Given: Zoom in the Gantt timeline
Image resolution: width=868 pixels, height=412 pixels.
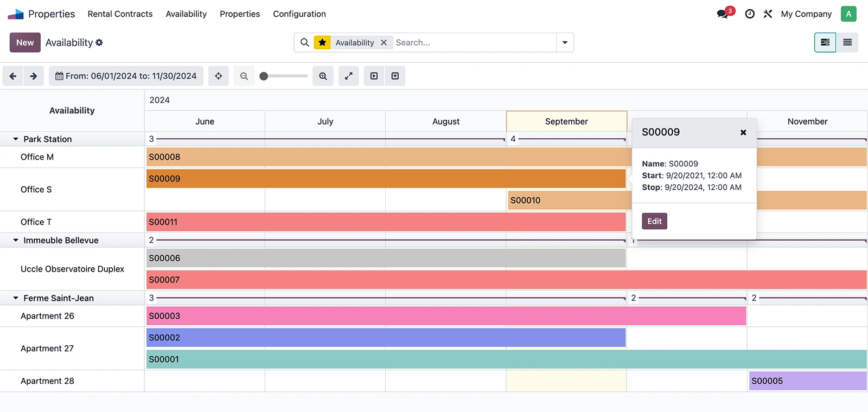Looking at the screenshot, I should [323, 76].
